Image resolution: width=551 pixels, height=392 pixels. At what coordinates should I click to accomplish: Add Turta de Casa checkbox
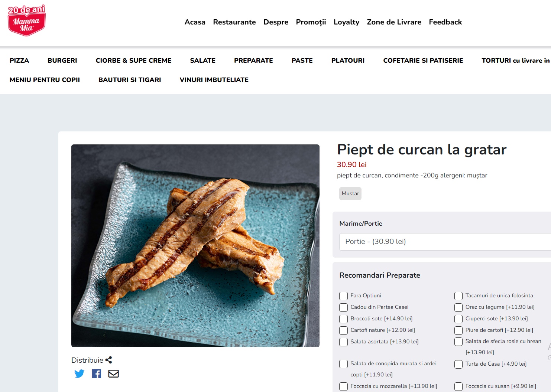(x=458, y=364)
